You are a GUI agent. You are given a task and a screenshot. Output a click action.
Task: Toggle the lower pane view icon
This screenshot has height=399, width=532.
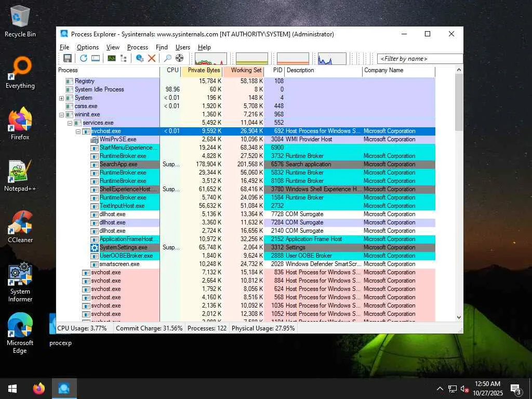click(96, 58)
